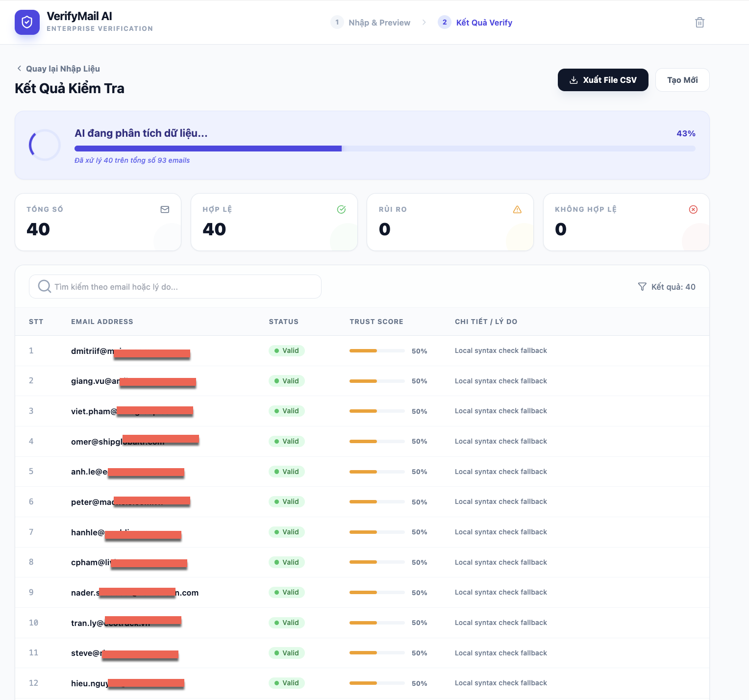
Task: Go to step 1 Nhập & Preview
Action: pos(371,23)
